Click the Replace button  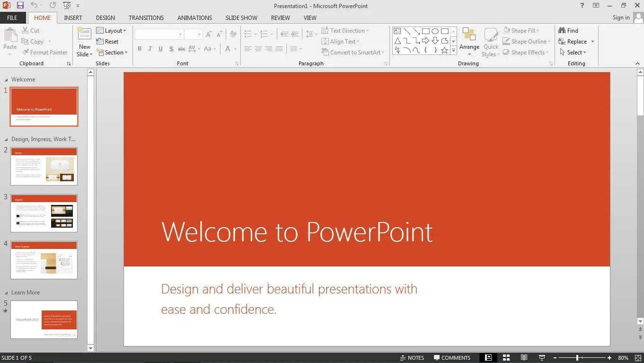573,42
